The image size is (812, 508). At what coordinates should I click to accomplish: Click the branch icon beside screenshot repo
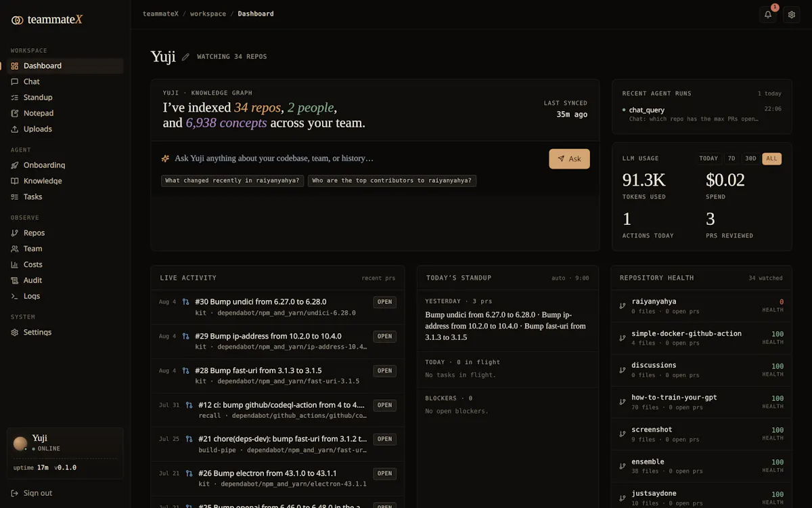click(623, 434)
